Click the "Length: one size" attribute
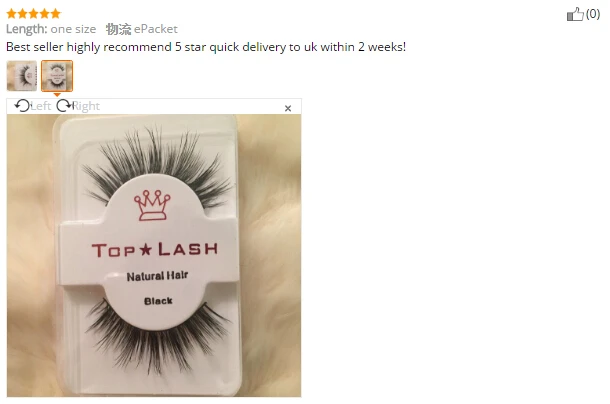The width and height of the screenshot is (610, 404). (x=51, y=29)
